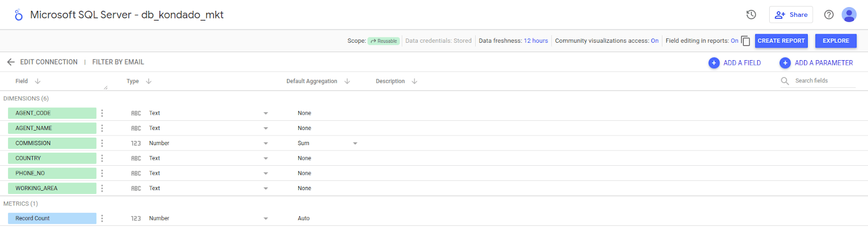Open COUNTRY type dropdown
The width and height of the screenshot is (868, 240).
(x=266, y=158)
